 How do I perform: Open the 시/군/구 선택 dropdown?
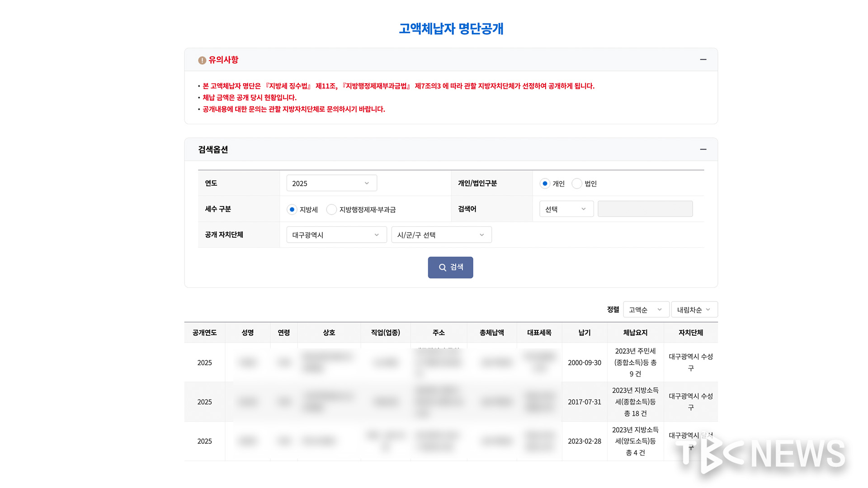(441, 235)
